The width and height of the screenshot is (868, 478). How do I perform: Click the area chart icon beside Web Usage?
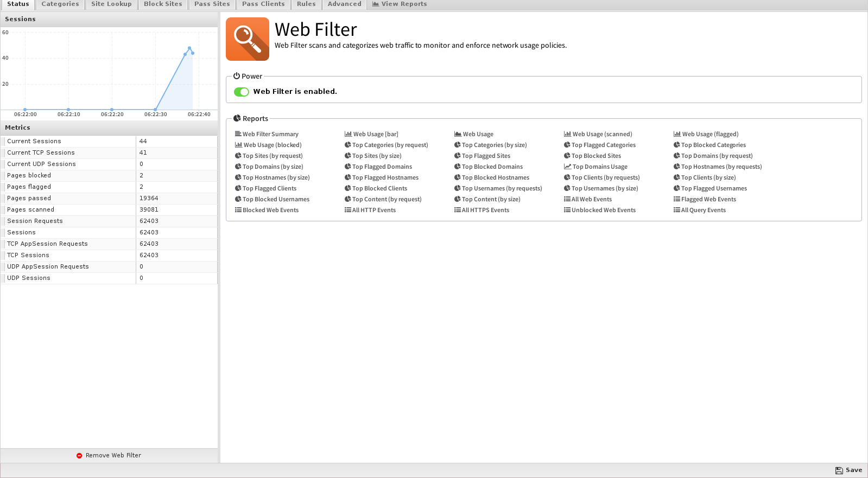(x=458, y=134)
